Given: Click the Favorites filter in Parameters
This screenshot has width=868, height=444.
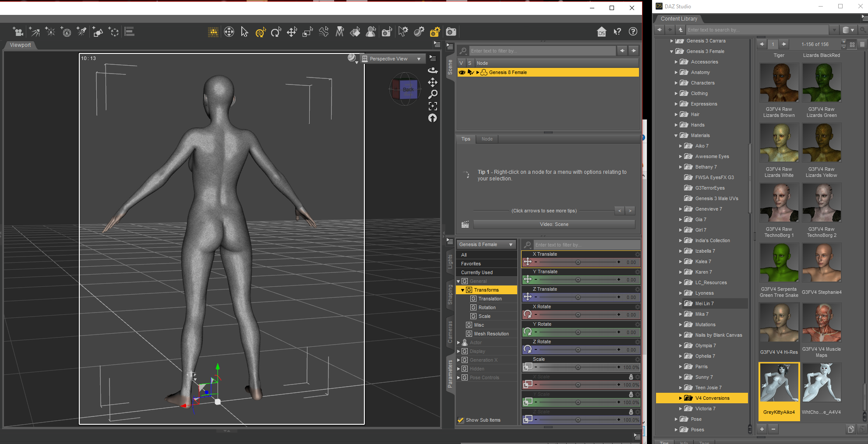Looking at the screenshot, I should [486, 264].
